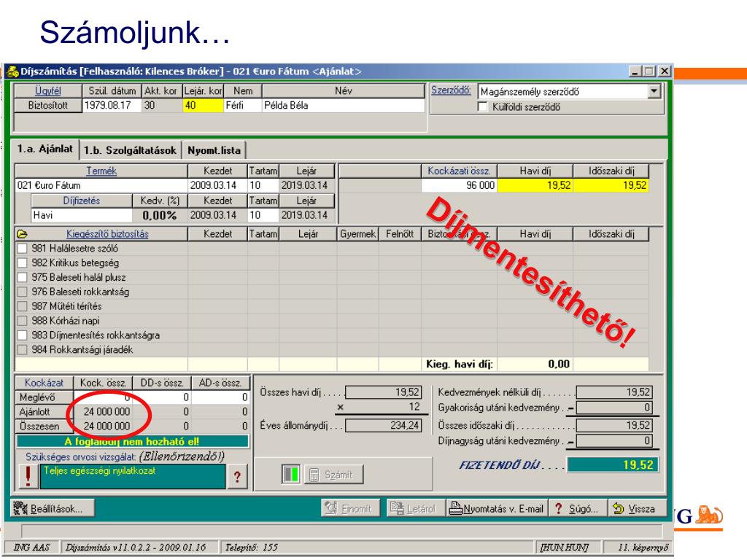
Task: Click the Számít calculate button
Action: (333, 475)
